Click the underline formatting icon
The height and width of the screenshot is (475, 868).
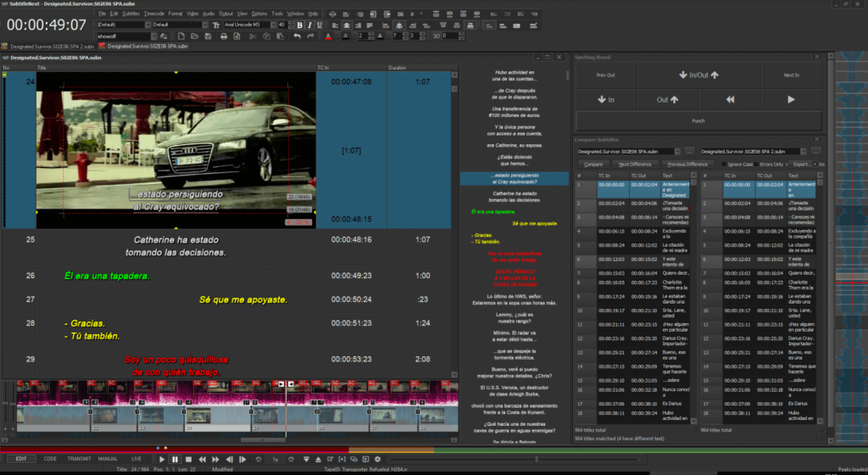click(320, 25)
